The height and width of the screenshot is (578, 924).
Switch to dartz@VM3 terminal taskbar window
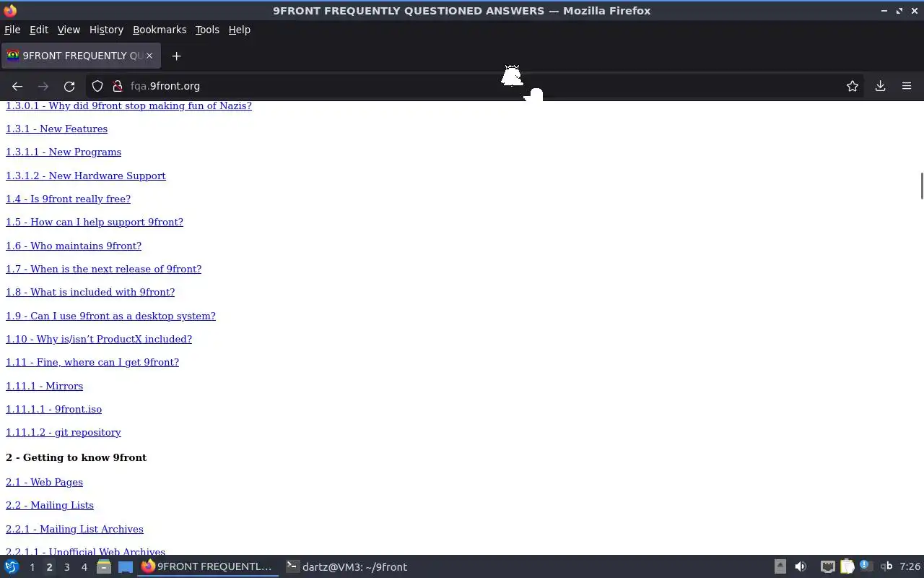pos(346,567)
